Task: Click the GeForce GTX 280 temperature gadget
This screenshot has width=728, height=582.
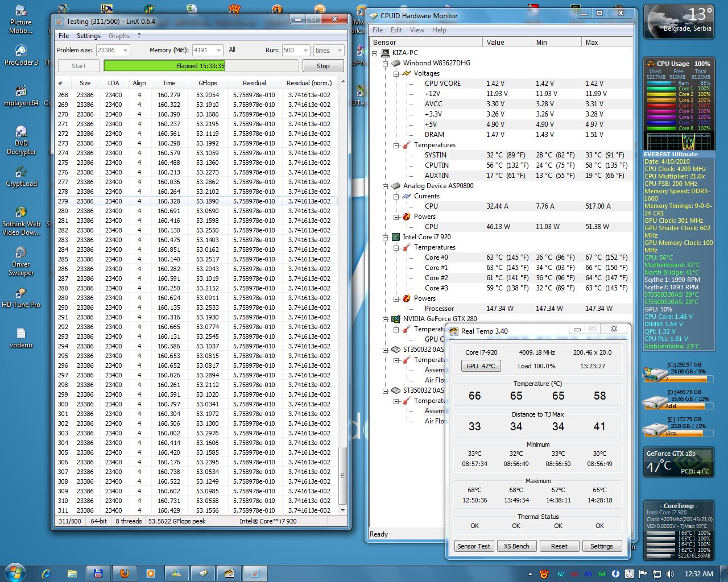Action: point(679,462)
